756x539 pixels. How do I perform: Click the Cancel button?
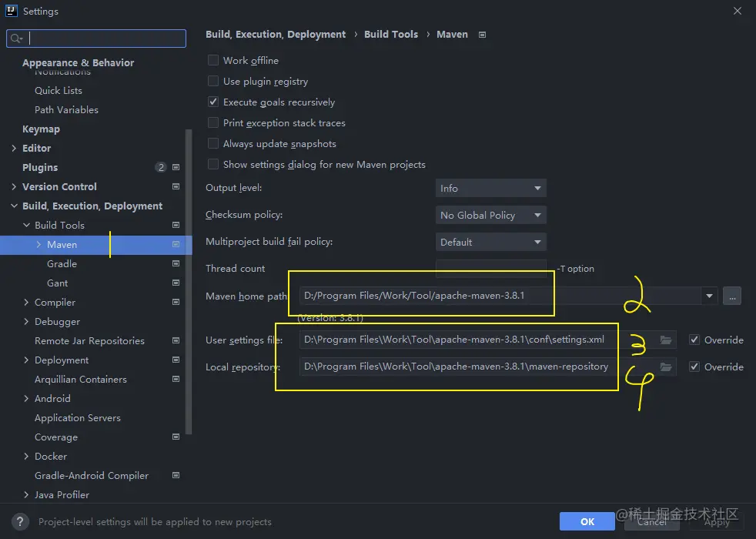pyautogui.click(x=652, y=521)
